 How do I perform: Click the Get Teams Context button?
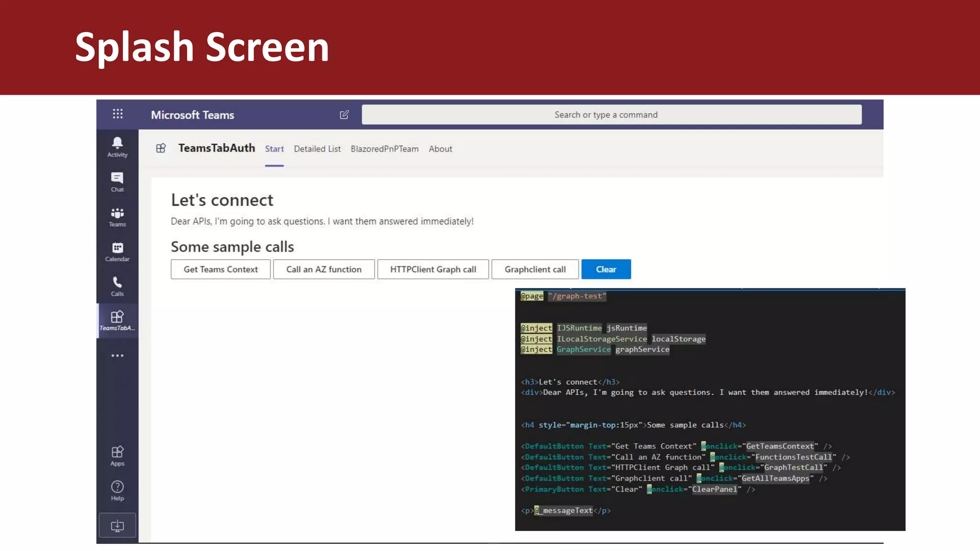221,269
